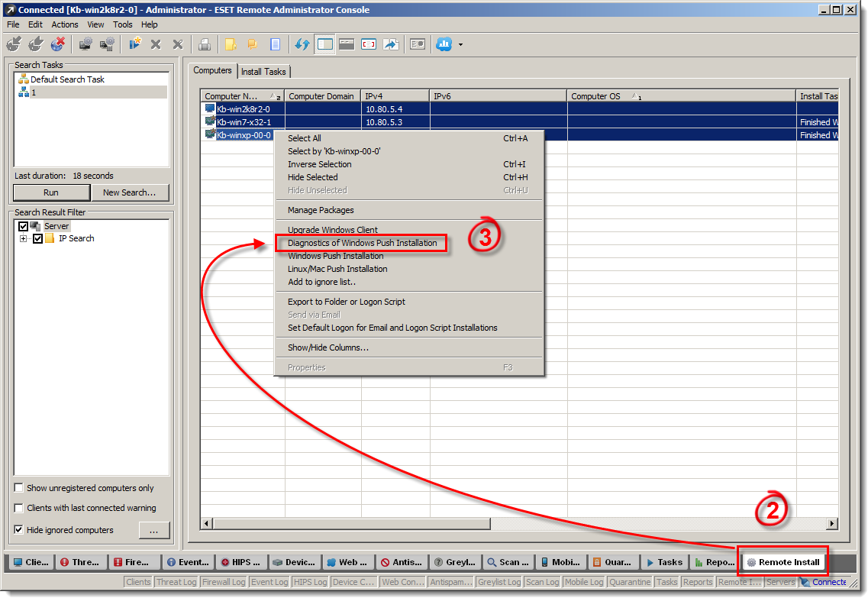
Task: Click the blue bar chart toolbar icon
Action: tap(444, 44)
